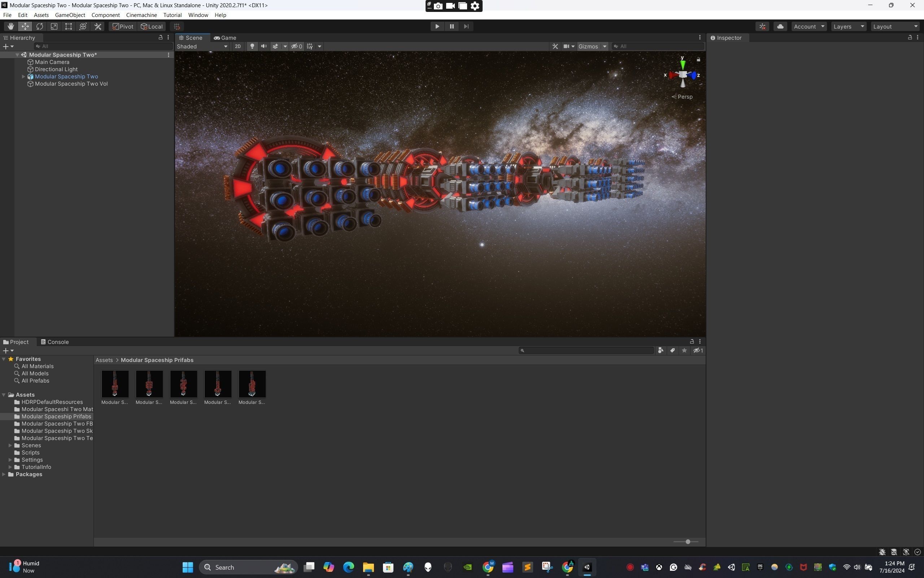Save search to favorites star icon
This screenshot has width=924, height=578.
pos(684,350)
